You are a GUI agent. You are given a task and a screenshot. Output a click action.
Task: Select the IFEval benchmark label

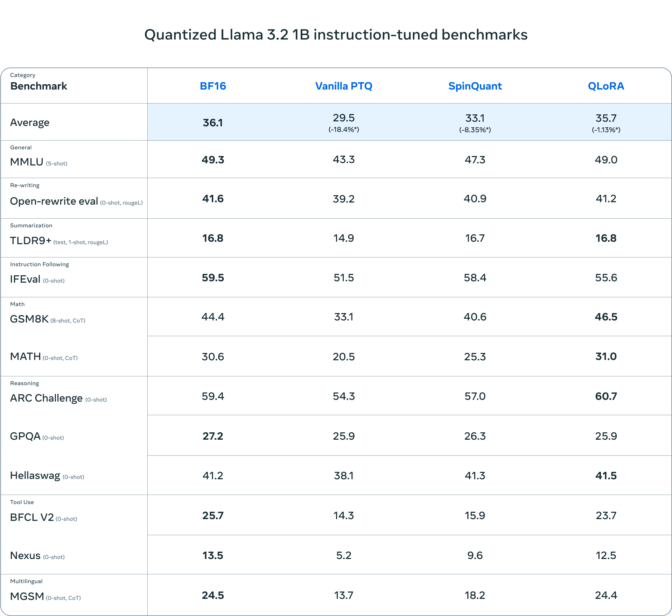click(x=25, y=279)
